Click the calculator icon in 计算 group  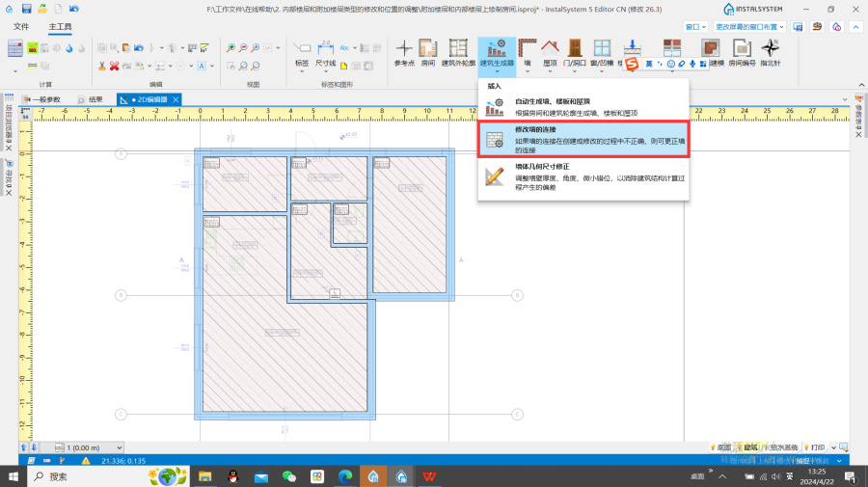point(14,48)
